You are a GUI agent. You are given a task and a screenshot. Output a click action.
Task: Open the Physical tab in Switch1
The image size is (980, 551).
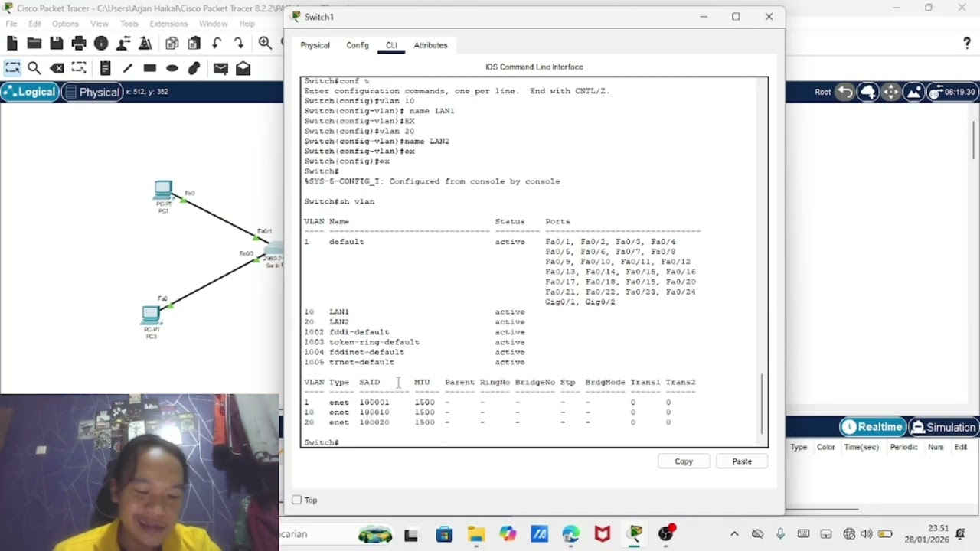[x=315, y=45]
